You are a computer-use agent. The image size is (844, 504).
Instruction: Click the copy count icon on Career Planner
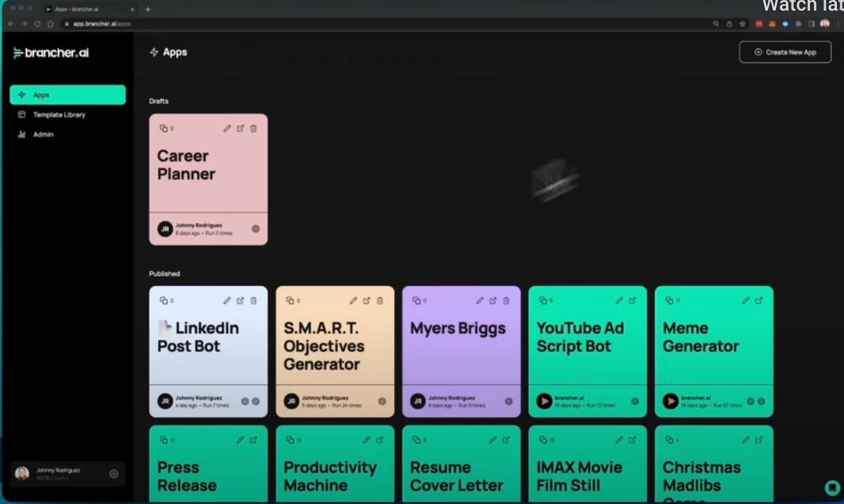click(164, 129)
